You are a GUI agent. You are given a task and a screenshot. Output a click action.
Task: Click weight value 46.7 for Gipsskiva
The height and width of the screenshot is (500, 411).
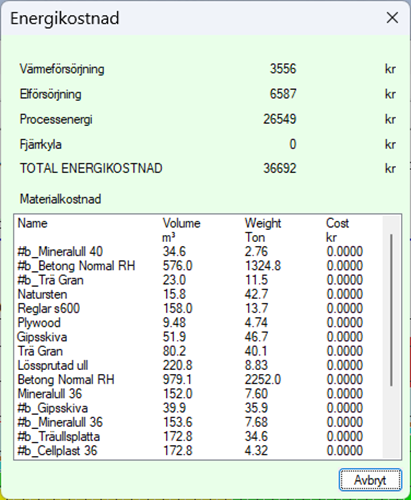256,337
